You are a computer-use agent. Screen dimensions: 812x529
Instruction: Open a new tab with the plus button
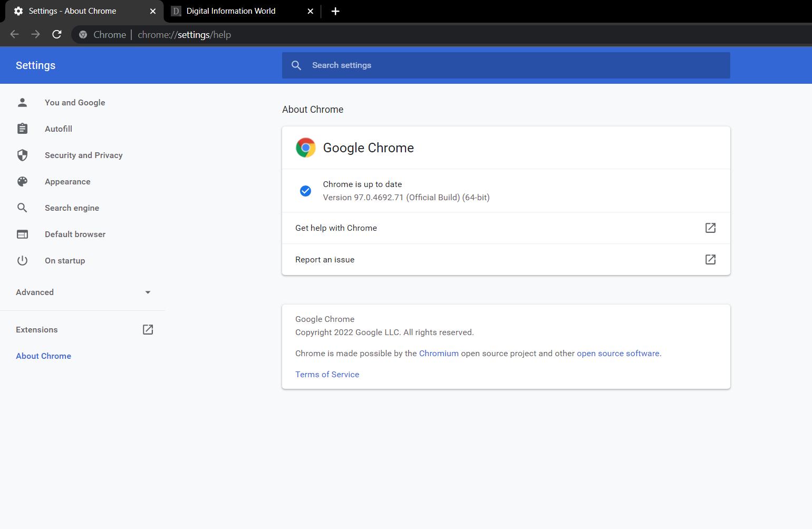point(335,11)
